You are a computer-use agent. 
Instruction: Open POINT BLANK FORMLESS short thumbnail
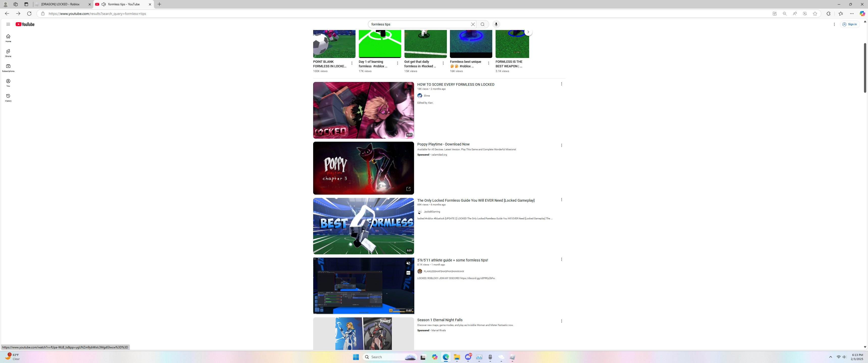pyautogui.click(x=334, y=44)
